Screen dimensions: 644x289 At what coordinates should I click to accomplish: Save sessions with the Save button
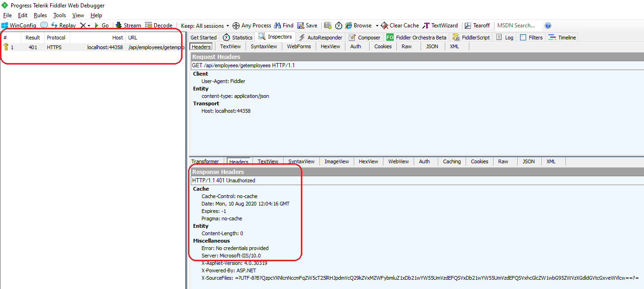click(x=307, y=26)
